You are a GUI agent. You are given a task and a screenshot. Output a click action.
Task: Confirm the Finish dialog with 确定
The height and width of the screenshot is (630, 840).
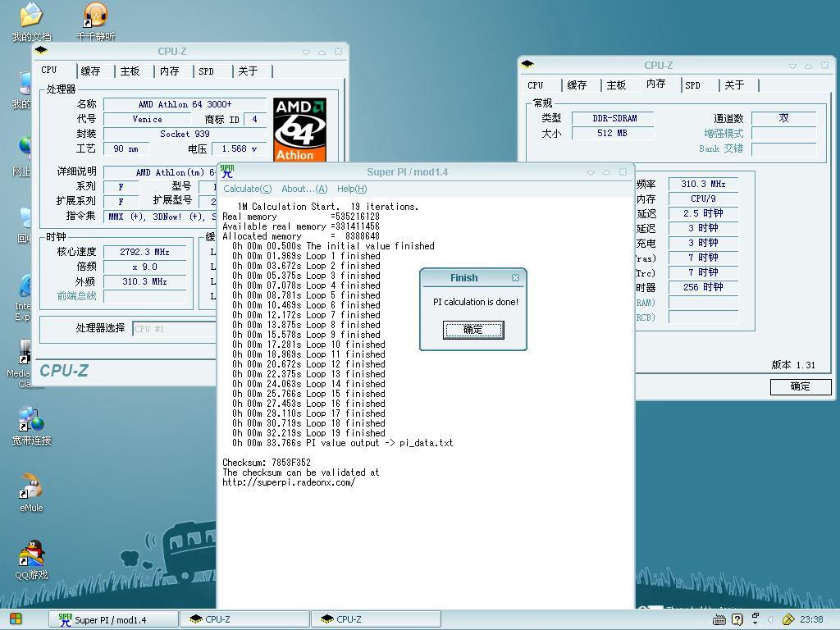tap(473, 330)
